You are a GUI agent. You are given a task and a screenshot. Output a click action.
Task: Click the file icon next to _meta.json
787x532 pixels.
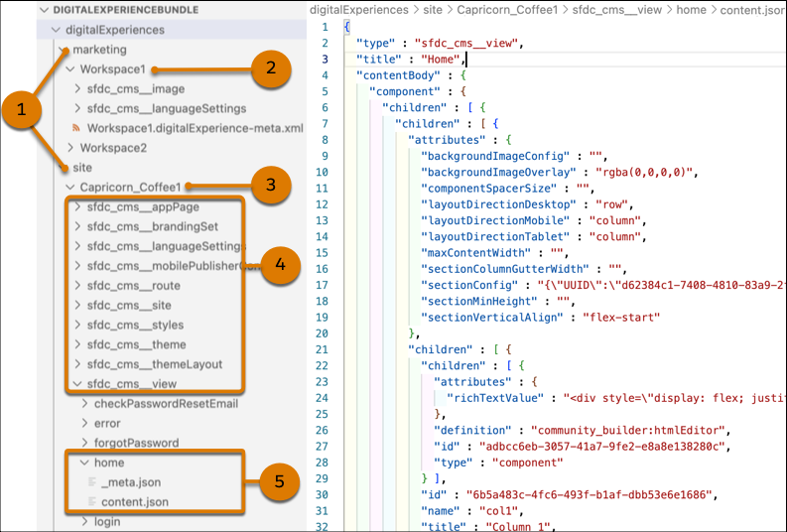click(92, 482)
